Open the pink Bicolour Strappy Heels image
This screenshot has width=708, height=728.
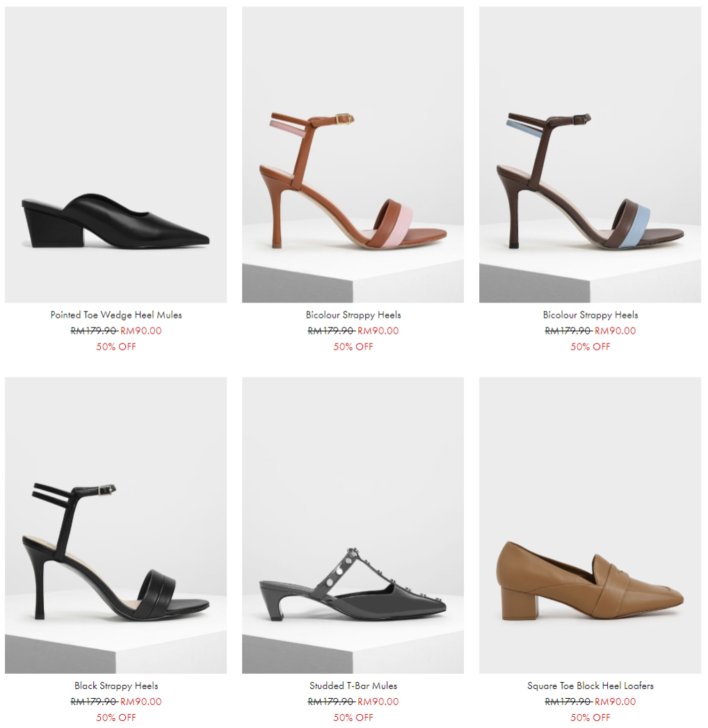353,154
